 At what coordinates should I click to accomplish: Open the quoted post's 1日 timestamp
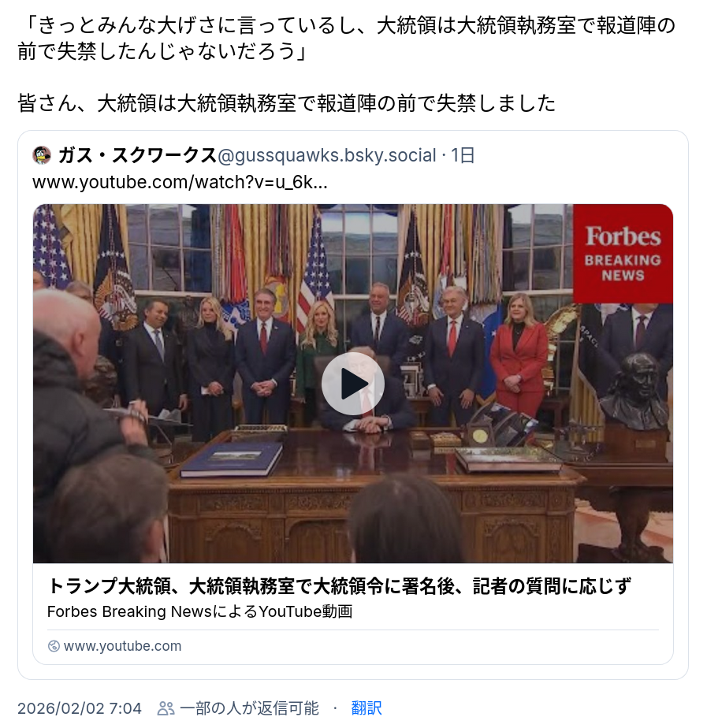point(463,155)
